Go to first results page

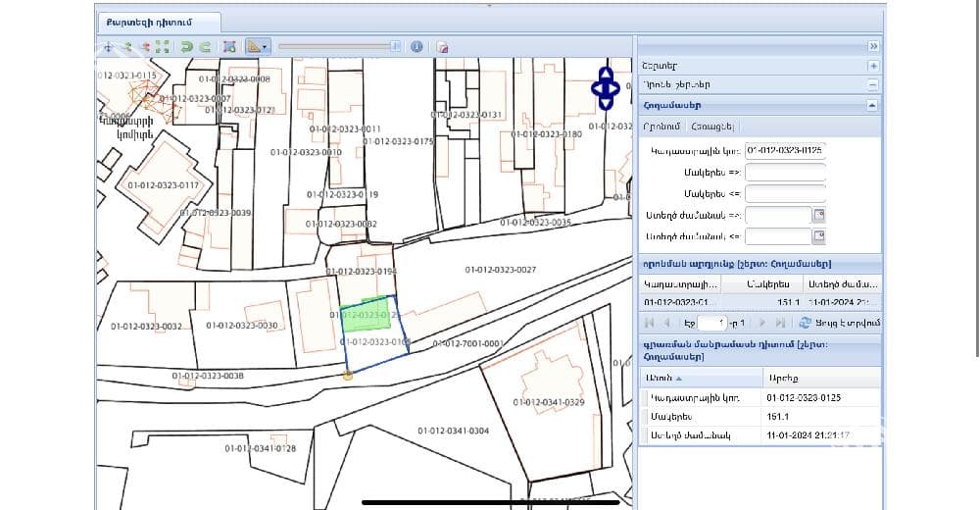649,323
